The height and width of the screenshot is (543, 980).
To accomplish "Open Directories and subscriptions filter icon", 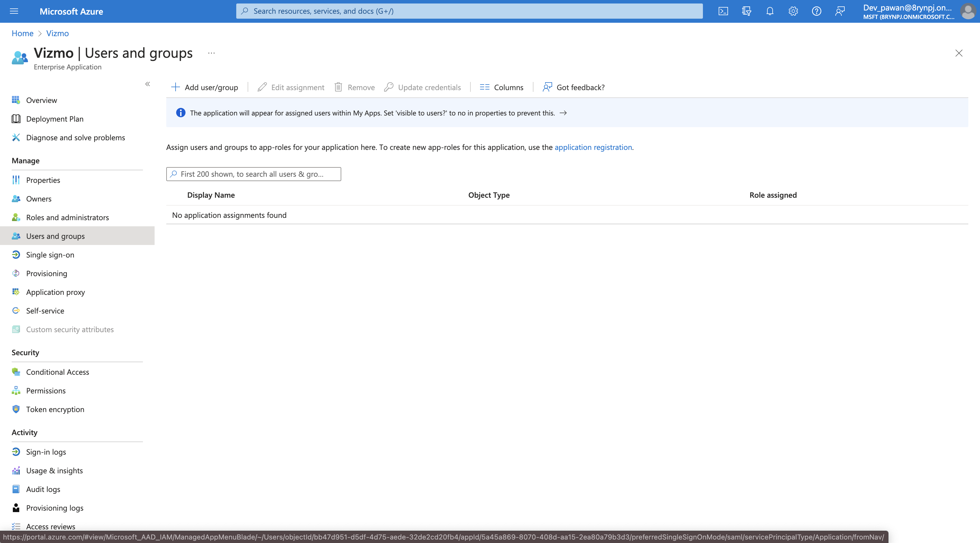I will (746, 11).
